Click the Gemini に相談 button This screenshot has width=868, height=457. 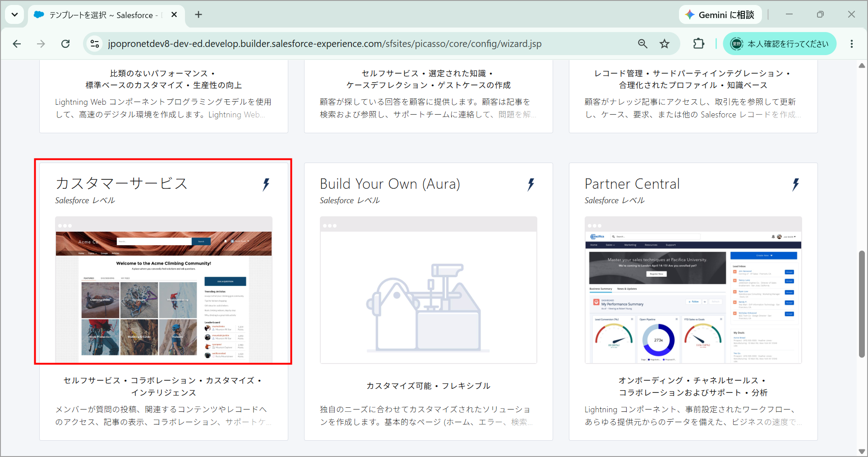(720, 15)
